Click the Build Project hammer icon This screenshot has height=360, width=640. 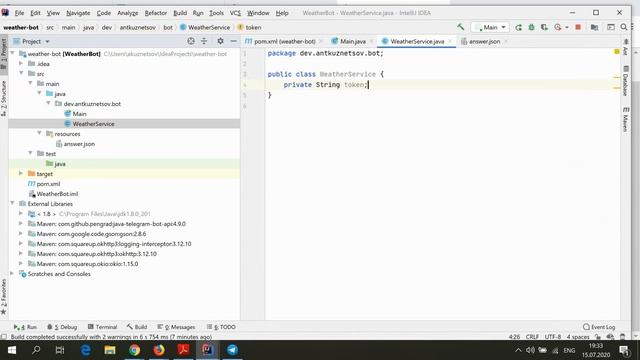click(460, 27)
